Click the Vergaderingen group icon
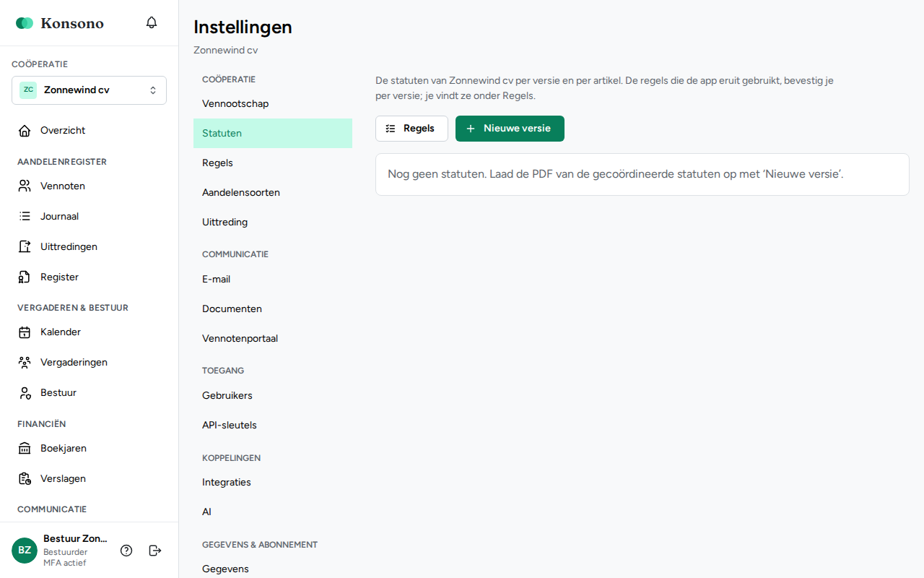 25,363
